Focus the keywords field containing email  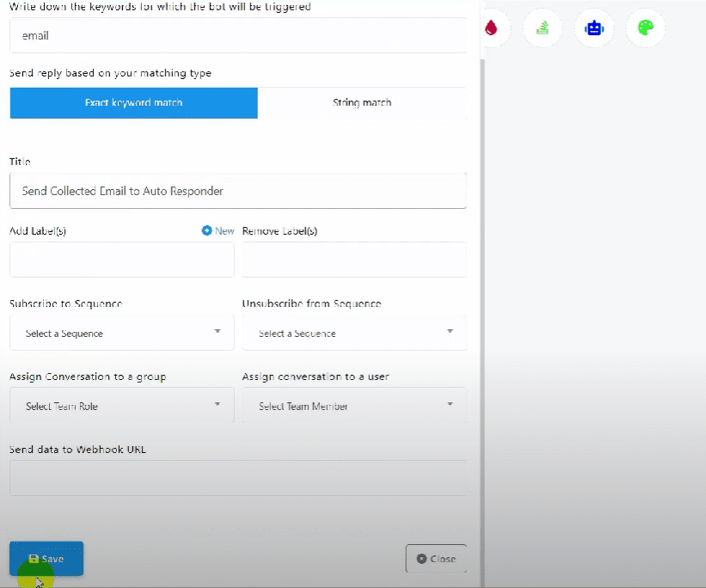pyautogui.click(x=237, y=36)
